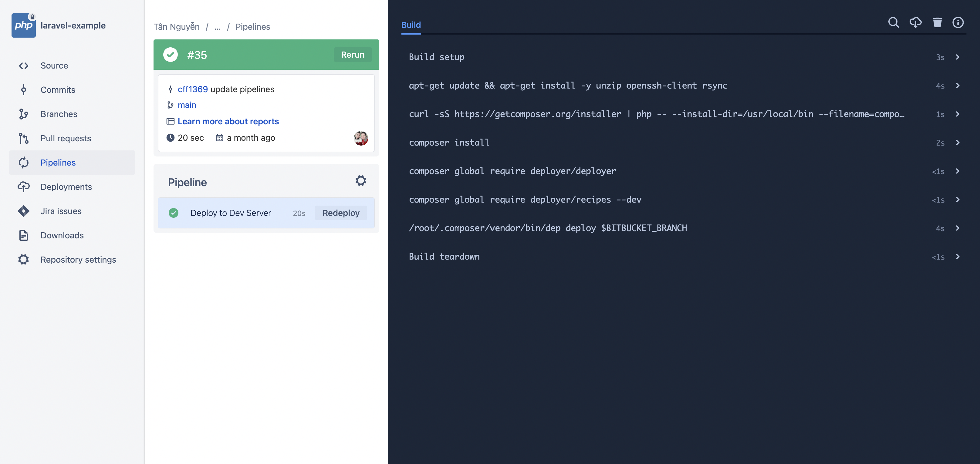Click the Learn more about reports link
The height and width of the screenshot is (464, 980).
pos(228,120)
